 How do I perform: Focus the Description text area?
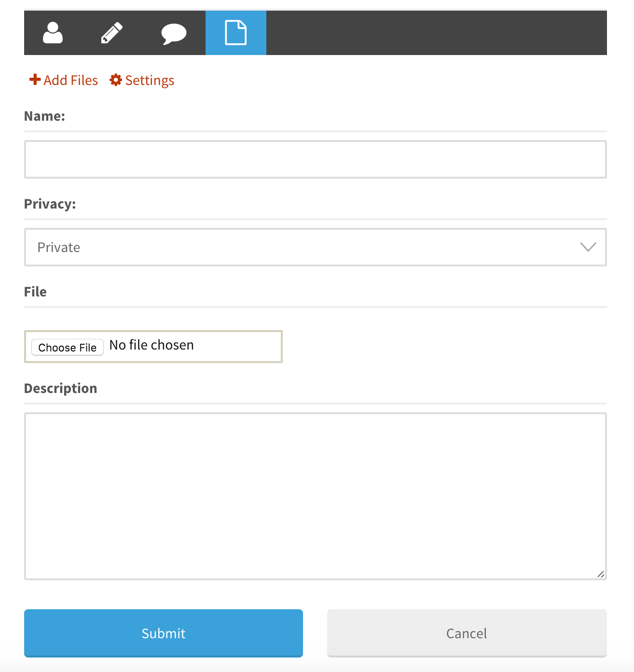(316, 496)
